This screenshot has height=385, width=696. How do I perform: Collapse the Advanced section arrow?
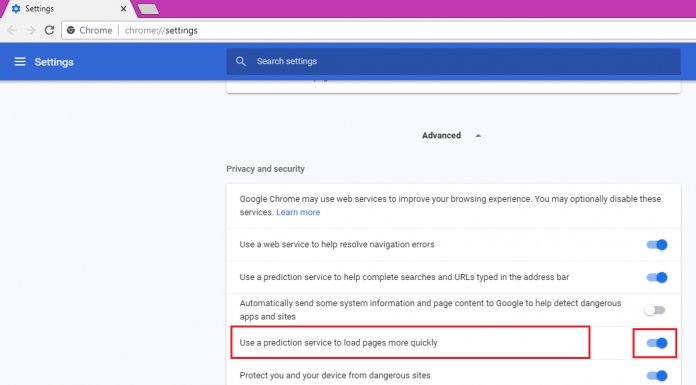(x=478, y=136)
